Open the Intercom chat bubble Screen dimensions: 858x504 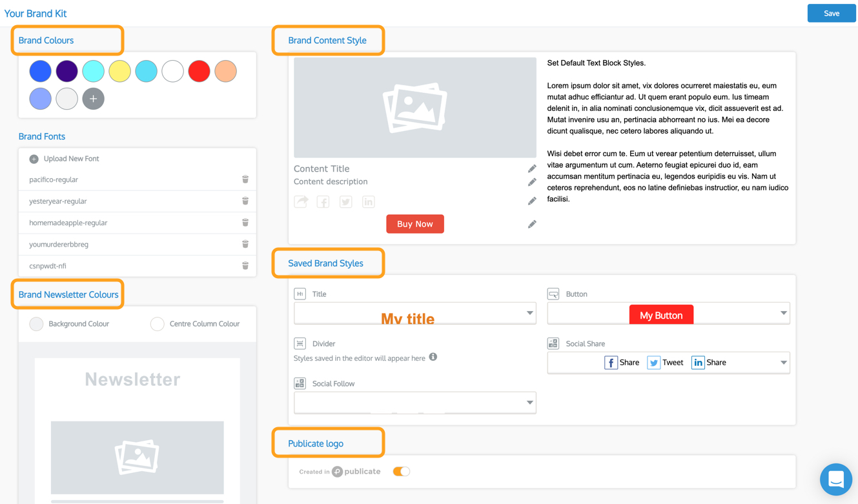(x=836, y=479)
